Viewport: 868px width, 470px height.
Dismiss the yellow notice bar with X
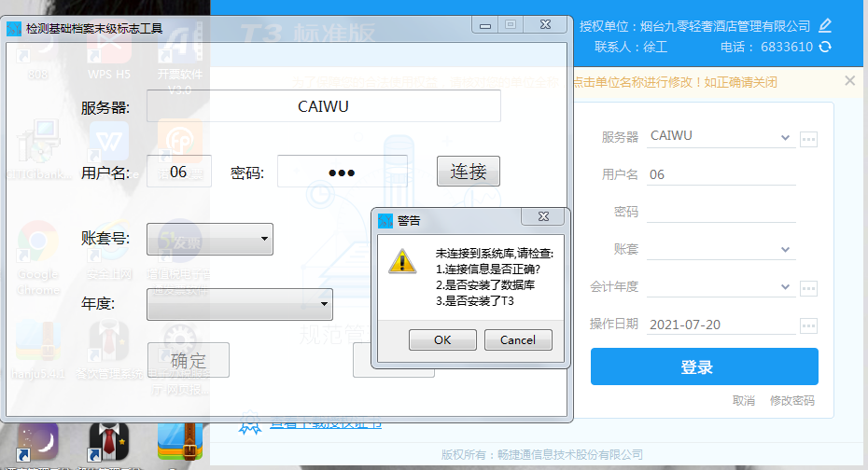coord(849,81)
